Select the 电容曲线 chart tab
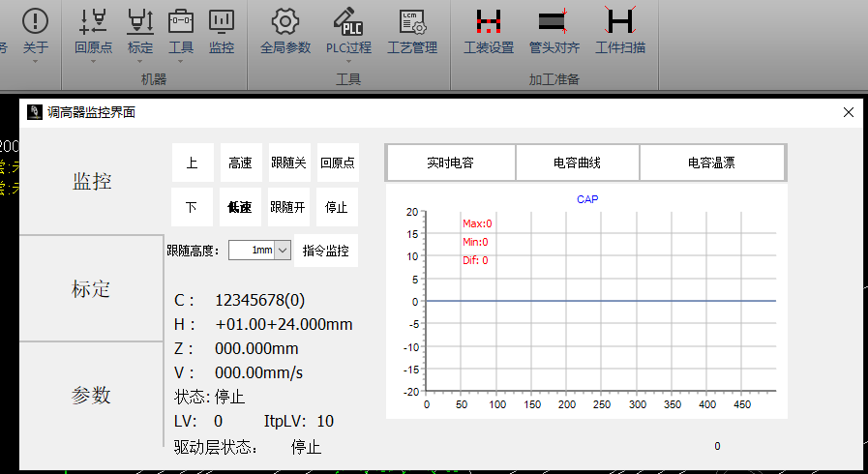The image size is (868, 474). tap(577, 163)
